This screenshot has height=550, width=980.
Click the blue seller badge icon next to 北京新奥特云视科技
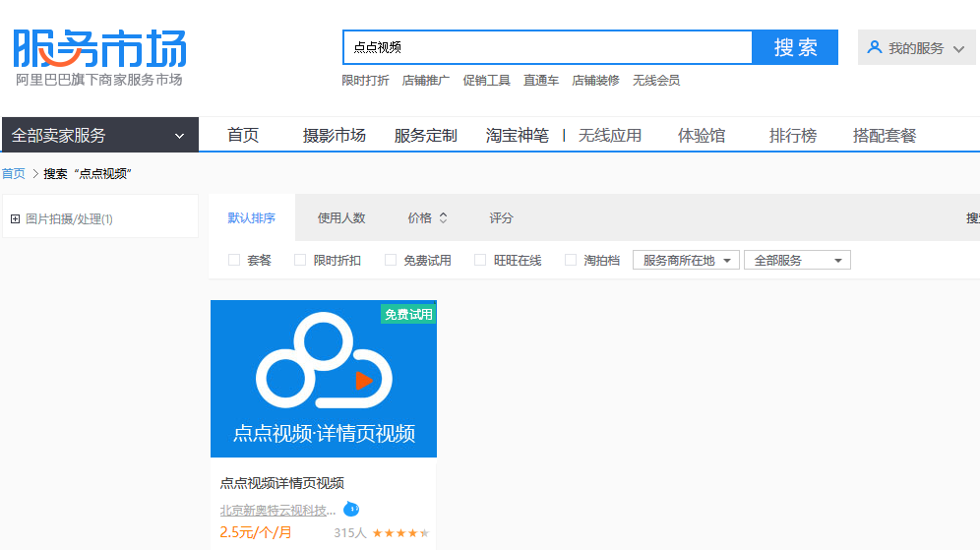pos(351,510)
